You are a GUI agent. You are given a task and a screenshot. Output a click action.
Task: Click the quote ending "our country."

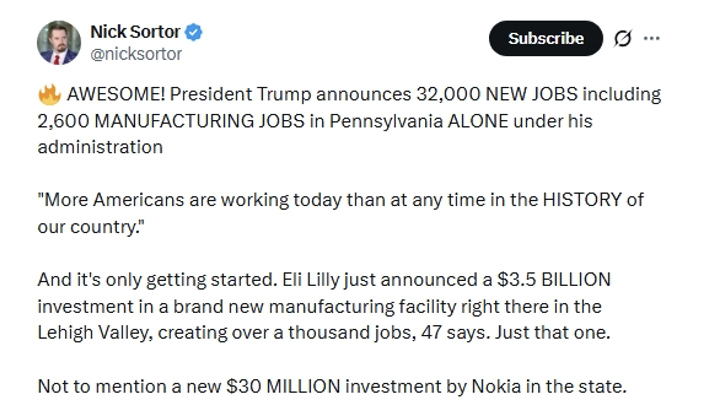(91, 227)
